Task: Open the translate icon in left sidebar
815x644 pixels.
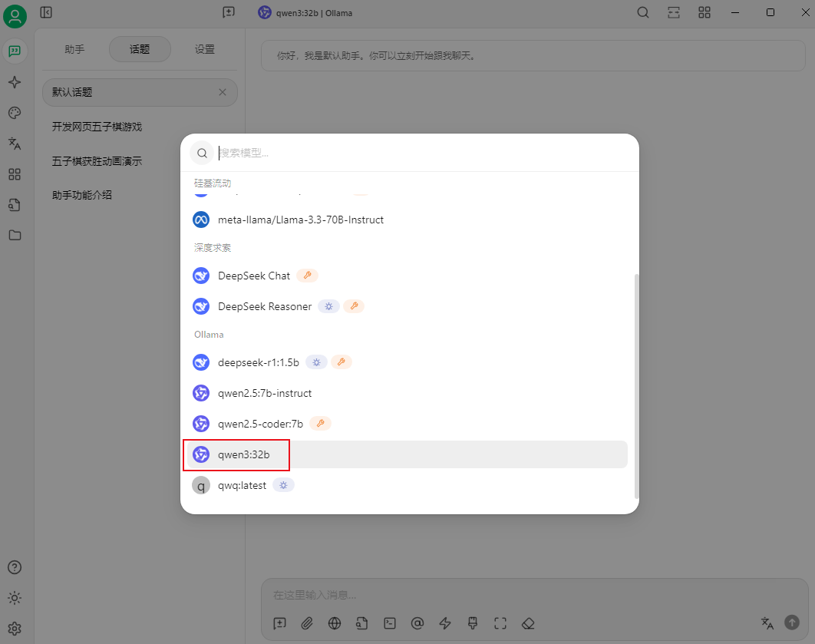Action: tap(15, 144)
